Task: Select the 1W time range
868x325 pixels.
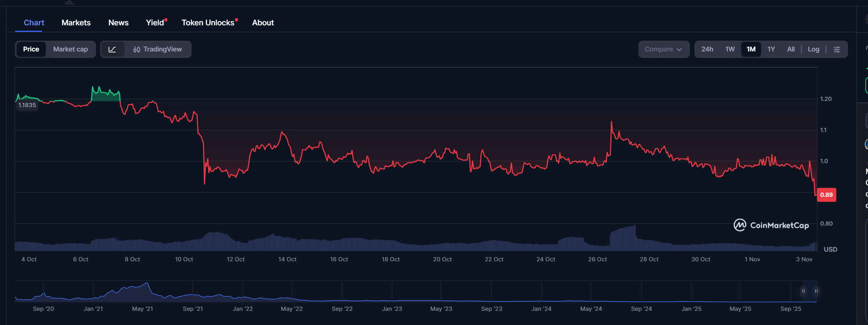Action: tap(730, 49)
